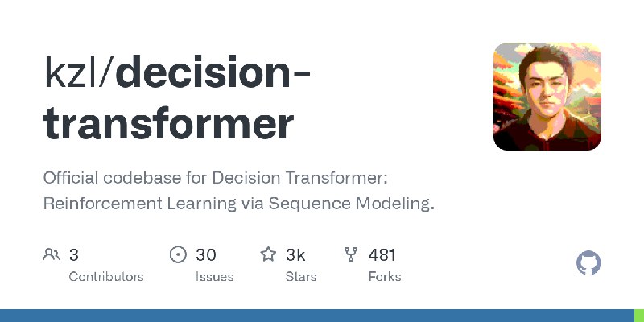644x322 pixels.
Task: Open the pixel-art avatar image
Action: pos(547,97)
